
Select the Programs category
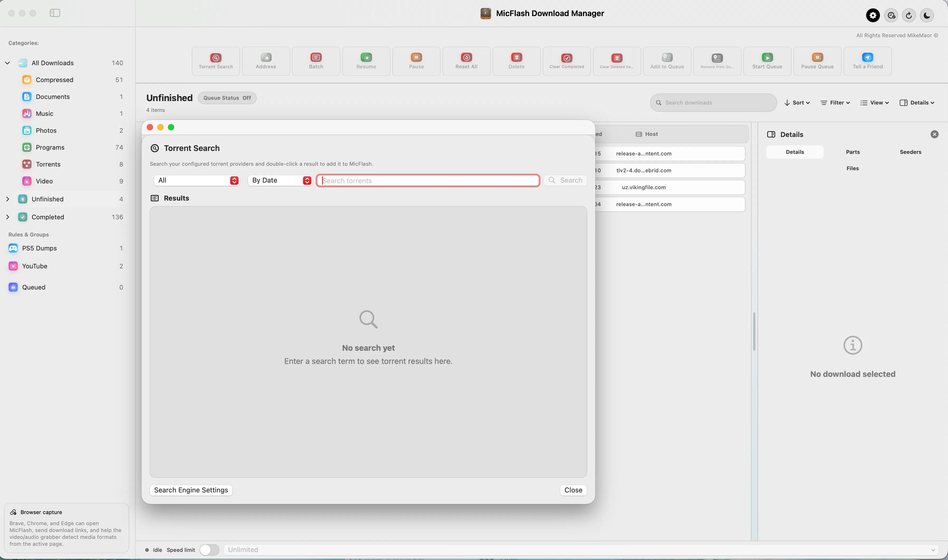point(72,147)
